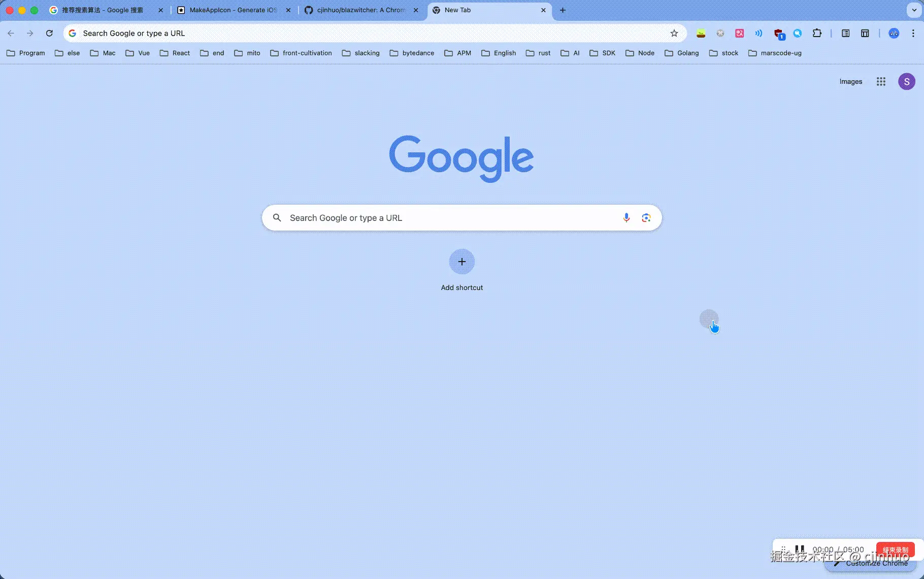Open the green sprout extension icon
The width and height of the screenshot is (924, 579).
701,34
